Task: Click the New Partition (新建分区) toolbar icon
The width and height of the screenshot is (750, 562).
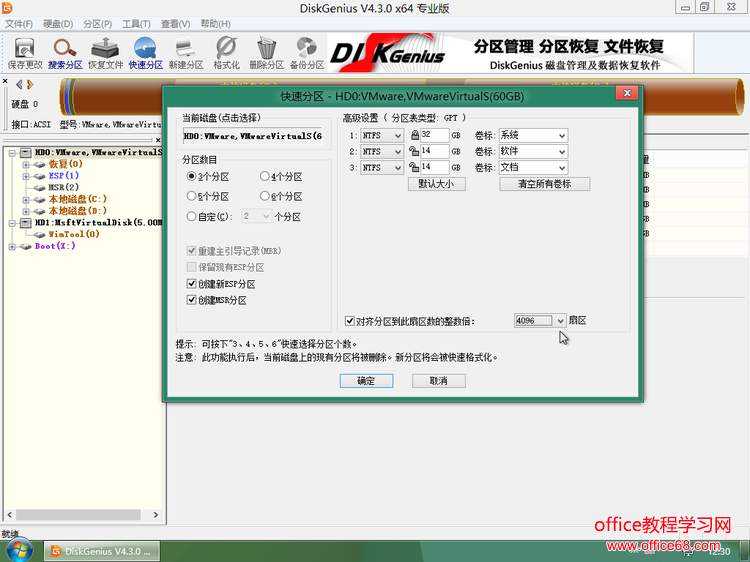Action: (186, 53)
